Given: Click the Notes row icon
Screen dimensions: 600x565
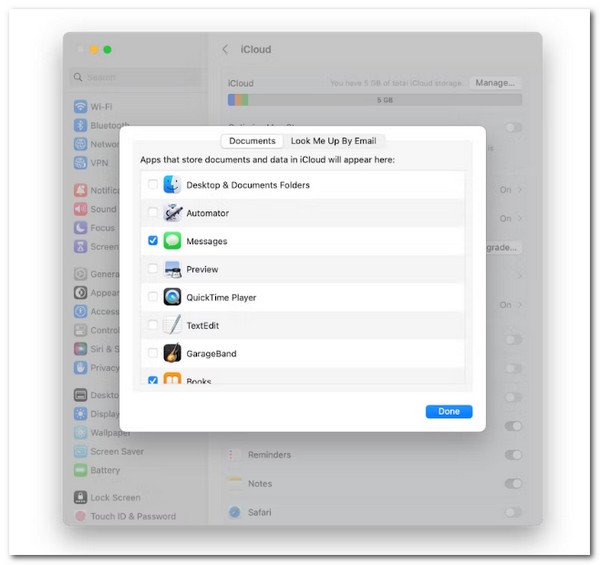Looking at the screenshot, I should pos(235,484).
